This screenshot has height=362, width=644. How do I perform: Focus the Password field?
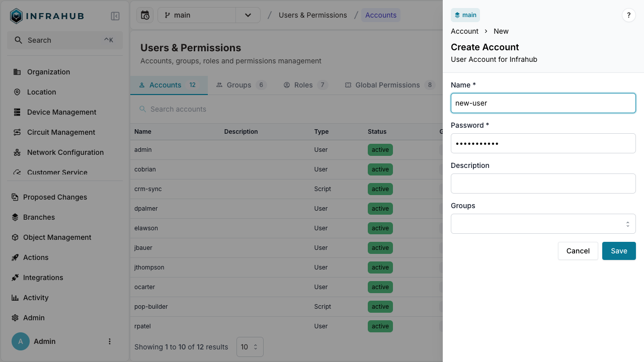(543, 143)
